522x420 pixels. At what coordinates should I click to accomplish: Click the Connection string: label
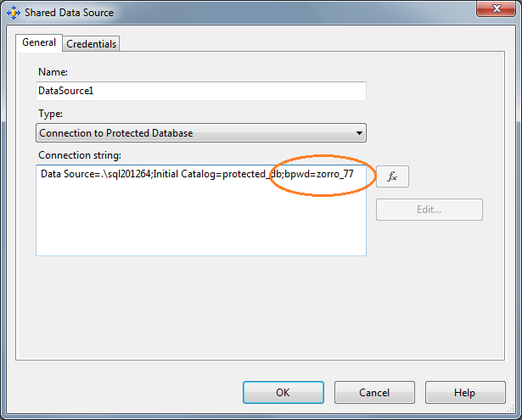click(x=80, y=155)
